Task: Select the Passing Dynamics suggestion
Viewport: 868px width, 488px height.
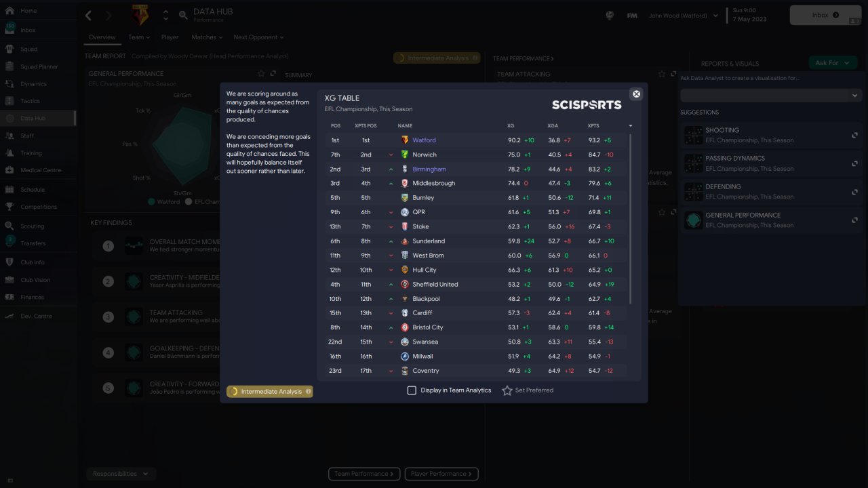Action: tap(771, 163)
